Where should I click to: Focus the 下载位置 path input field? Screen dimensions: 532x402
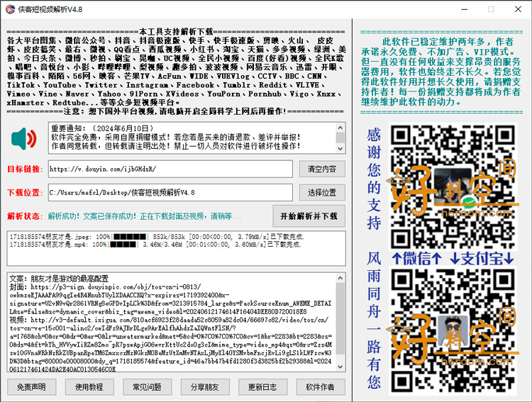click(170, 193)
